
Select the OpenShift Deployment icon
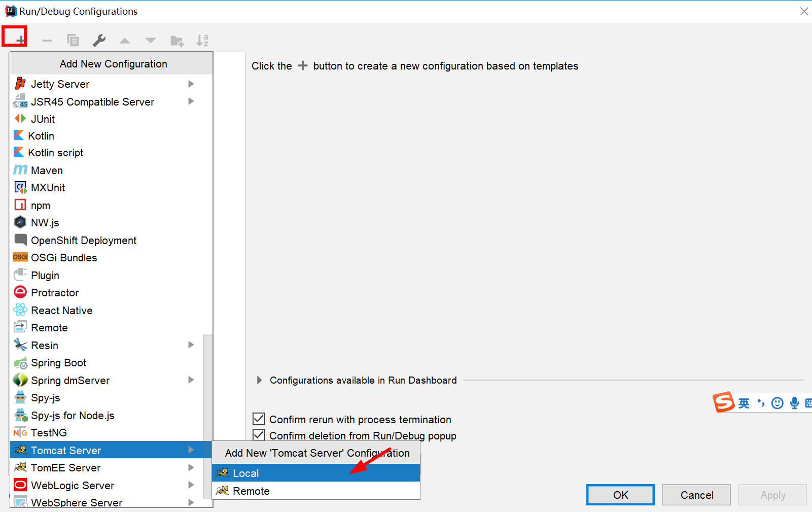(x=20, y=240)
